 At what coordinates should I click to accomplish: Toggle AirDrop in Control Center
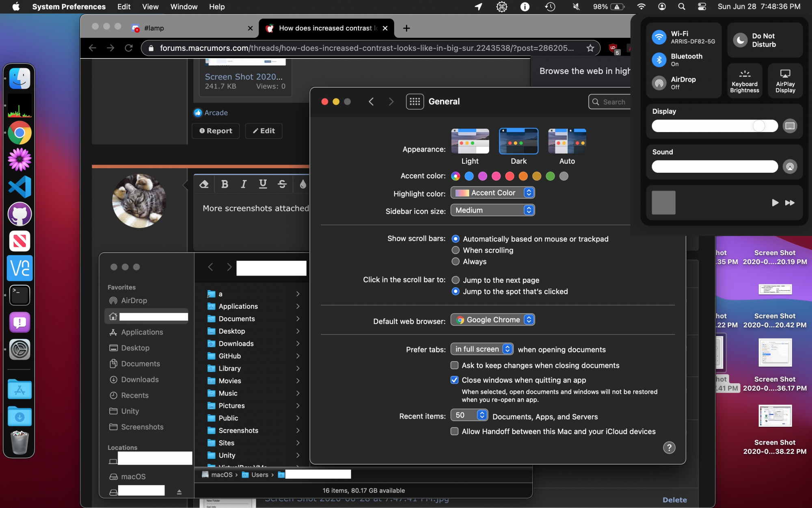click(659, 83)
